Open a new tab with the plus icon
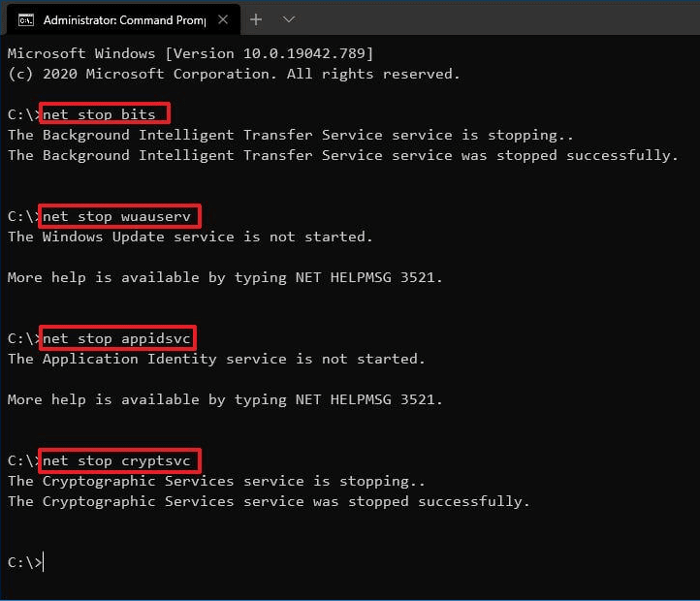The width and height of the screenshot is (700, 601). [256, 19]
